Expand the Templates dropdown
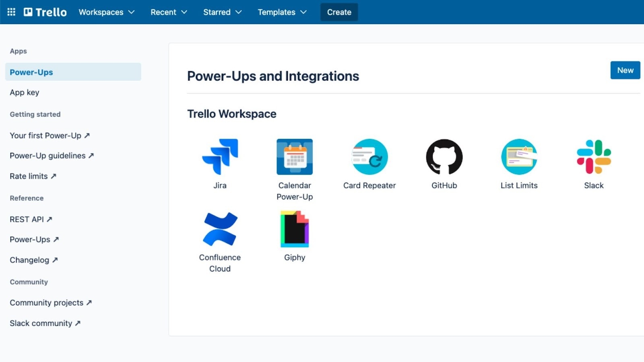The image size is (644, 362). click(282, 12)
